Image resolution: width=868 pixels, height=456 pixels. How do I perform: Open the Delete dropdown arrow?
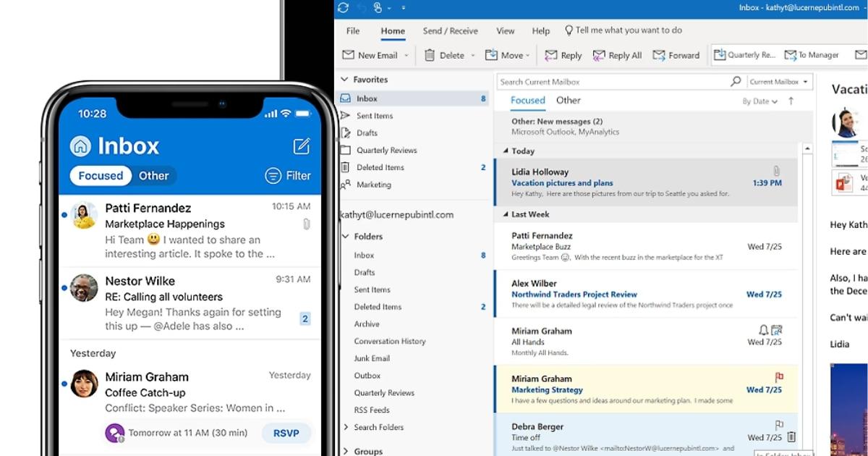tap(473, 56)
